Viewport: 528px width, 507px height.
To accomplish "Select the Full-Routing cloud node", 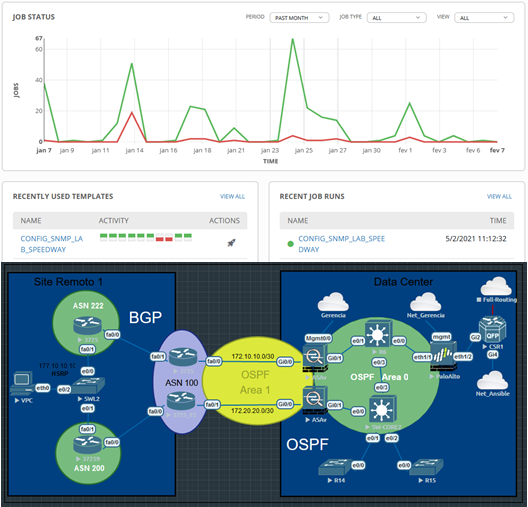I will tap(496, 286).
